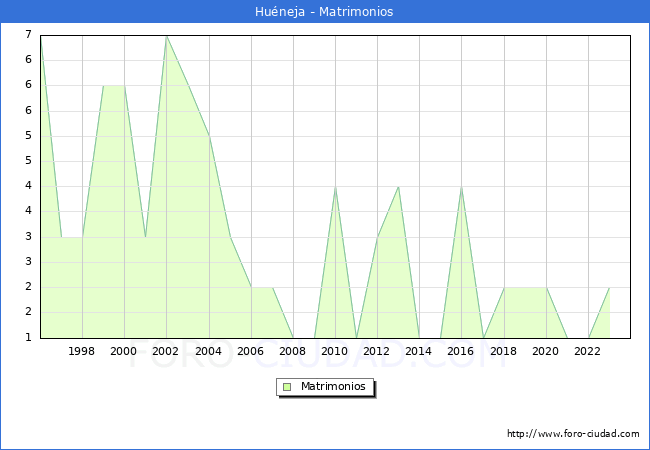This screenshot has width=650, height=450.
Task: Click the 2016 x-axis label
Action: 461,351
